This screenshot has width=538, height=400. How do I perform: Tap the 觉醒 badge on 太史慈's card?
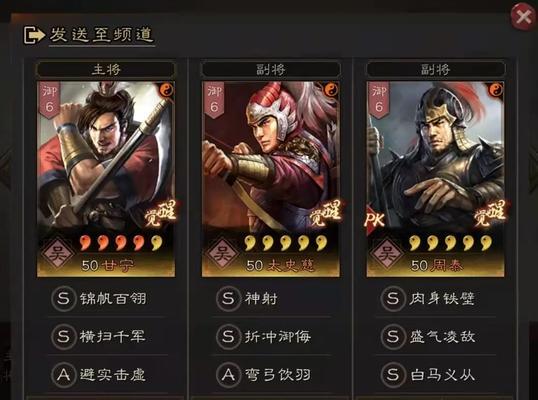(325, 213)
